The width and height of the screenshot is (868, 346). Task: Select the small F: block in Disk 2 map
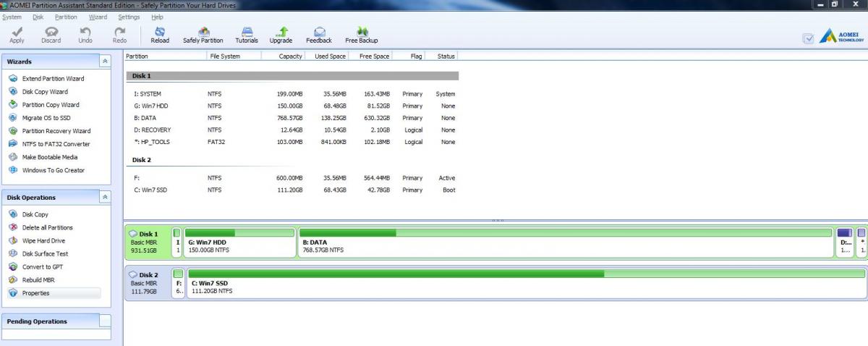[179, 282]
